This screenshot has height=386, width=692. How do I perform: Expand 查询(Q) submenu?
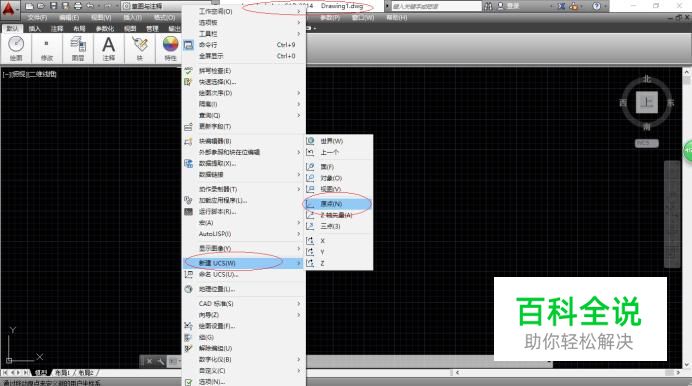(x=244, y=116)
